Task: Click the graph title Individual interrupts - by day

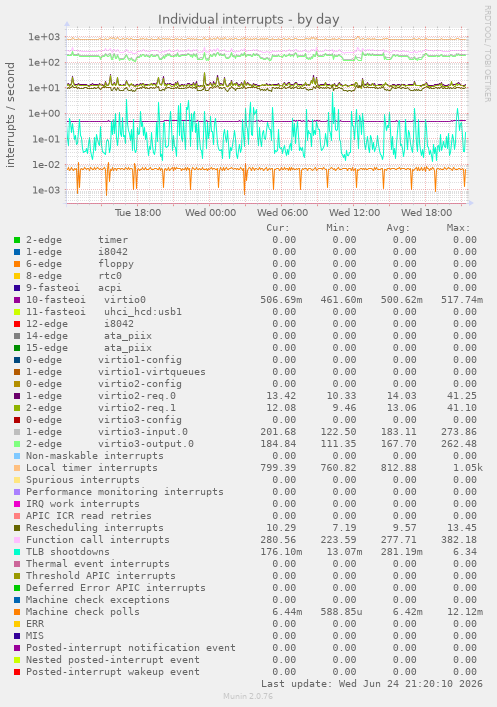Action: 248,19
